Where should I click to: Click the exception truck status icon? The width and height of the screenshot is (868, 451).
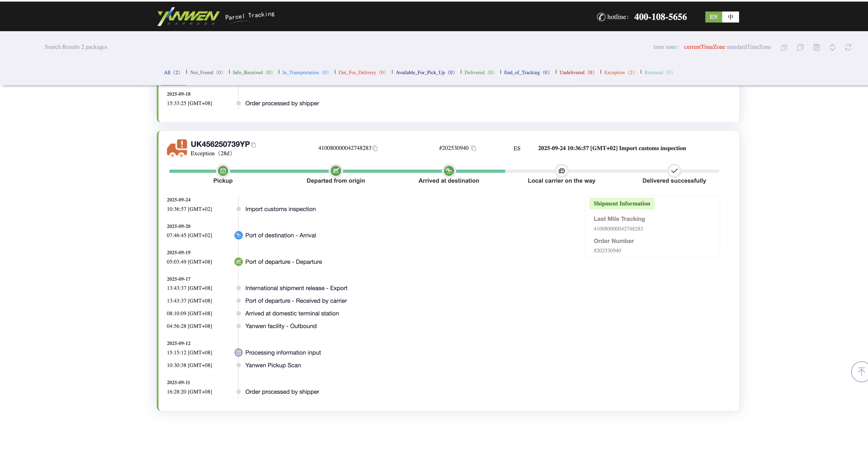point(177,148)
